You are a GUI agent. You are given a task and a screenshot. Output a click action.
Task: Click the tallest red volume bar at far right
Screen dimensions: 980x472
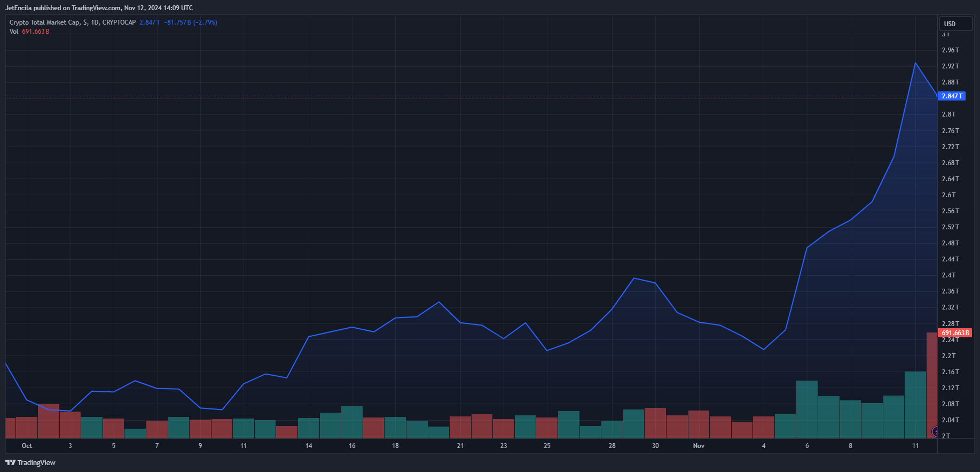[x=931, y=385]
